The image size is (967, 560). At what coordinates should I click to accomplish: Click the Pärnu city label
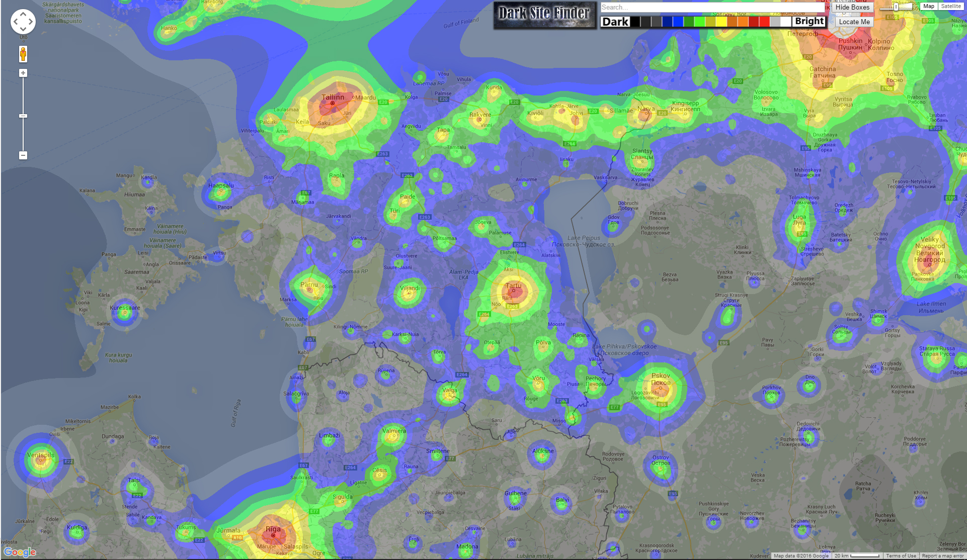click(x=309, y=285)
